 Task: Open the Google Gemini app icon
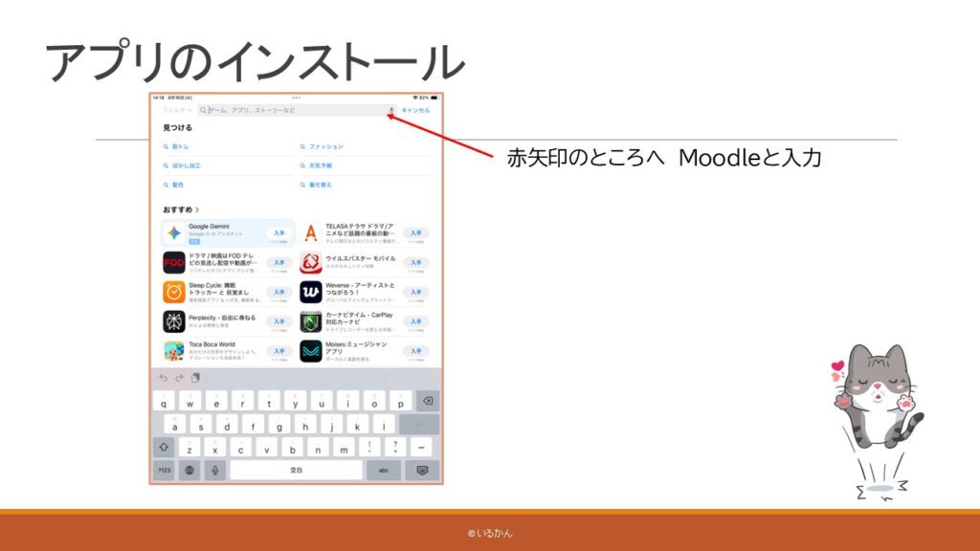[174, 232]
